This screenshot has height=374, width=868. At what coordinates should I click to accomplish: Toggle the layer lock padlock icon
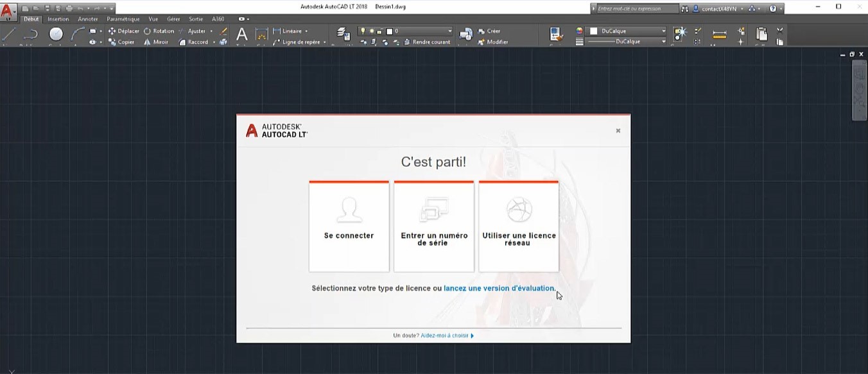tap(379, 31)
